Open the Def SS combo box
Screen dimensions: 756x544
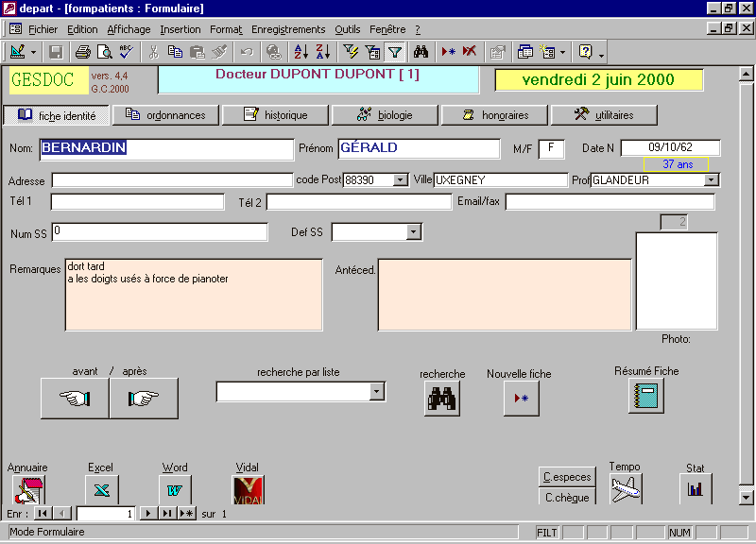(x=413, y=231)
